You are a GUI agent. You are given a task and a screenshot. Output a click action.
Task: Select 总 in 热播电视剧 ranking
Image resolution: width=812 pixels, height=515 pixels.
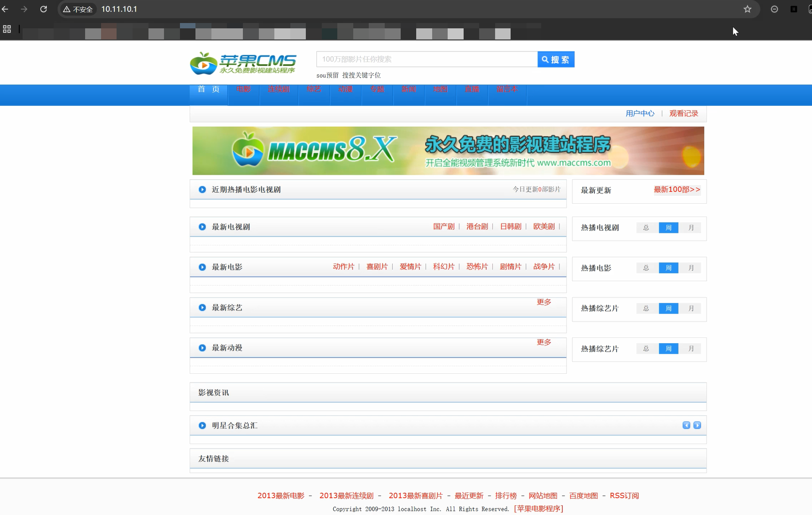[646, 228]
